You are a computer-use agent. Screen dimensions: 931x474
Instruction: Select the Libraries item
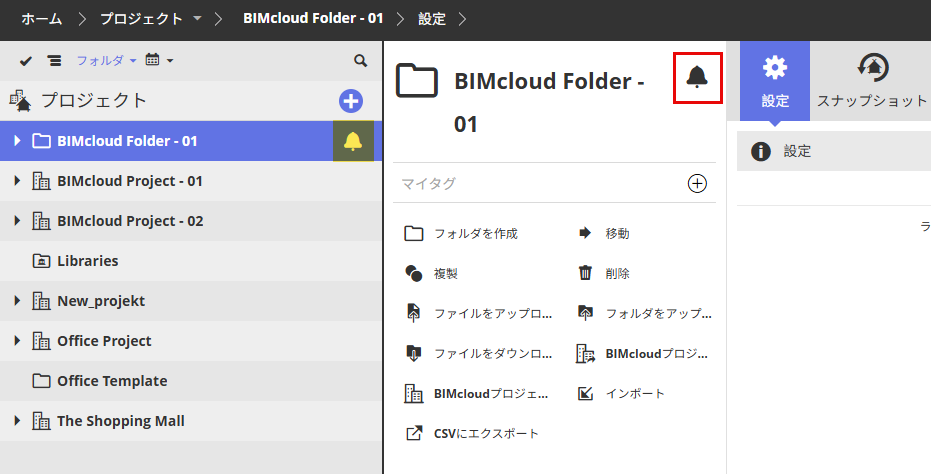(88, 261)
